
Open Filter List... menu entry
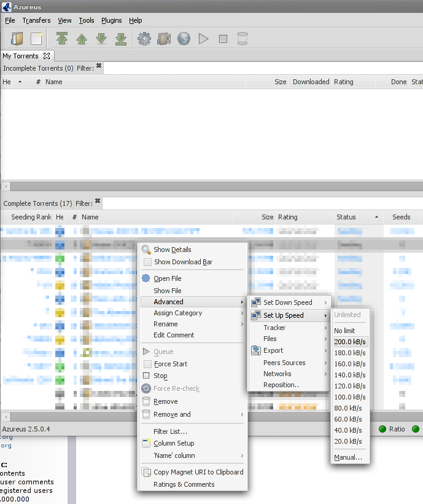170,431
